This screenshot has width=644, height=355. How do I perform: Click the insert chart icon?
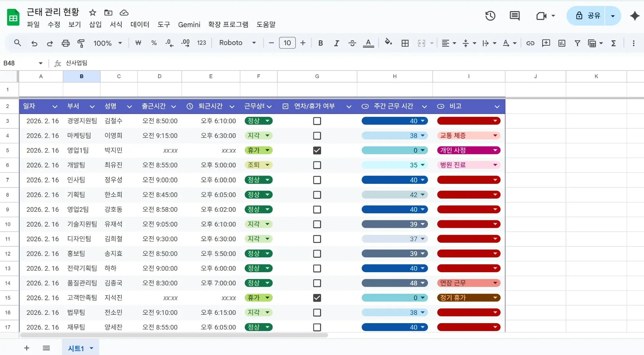(561, 43)
